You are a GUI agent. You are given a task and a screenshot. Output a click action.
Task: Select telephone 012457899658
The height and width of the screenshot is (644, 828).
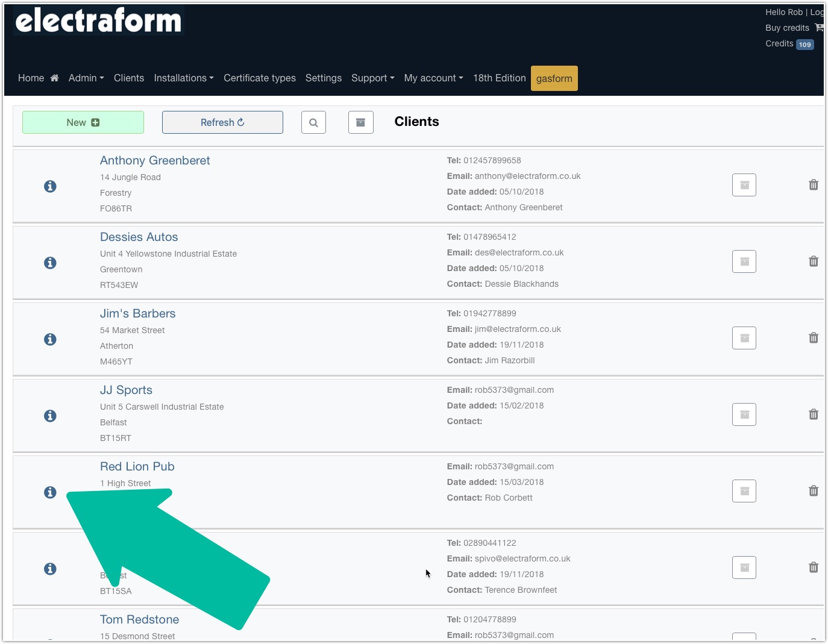click(492, 160)
